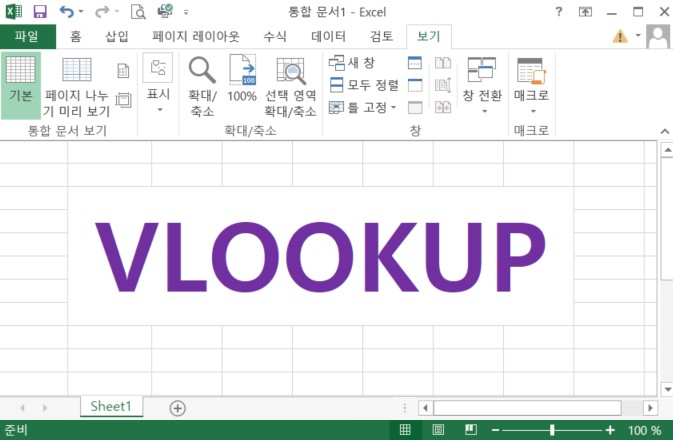Add a new sheet plus button
The height and width of the screenshot is (440, 673).
(x=177, y=408)
